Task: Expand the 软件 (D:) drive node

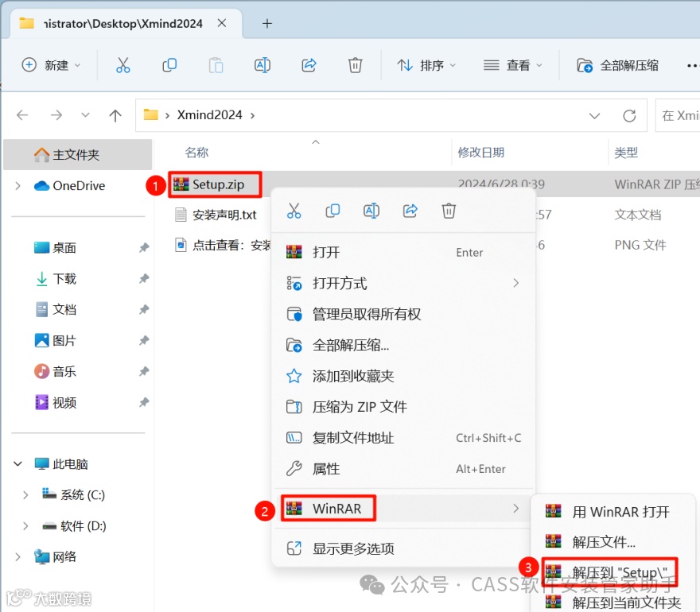Action: coord(25,526)
